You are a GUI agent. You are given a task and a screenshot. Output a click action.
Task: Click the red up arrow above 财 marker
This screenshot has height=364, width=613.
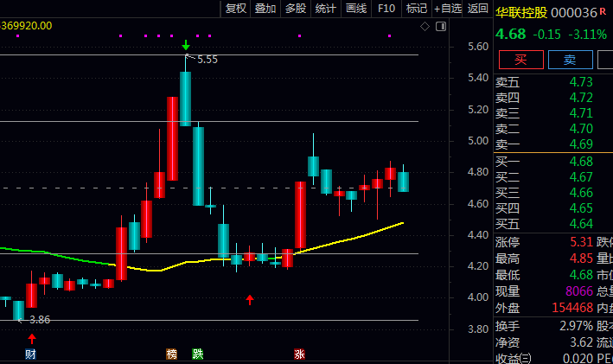(32, 339)
